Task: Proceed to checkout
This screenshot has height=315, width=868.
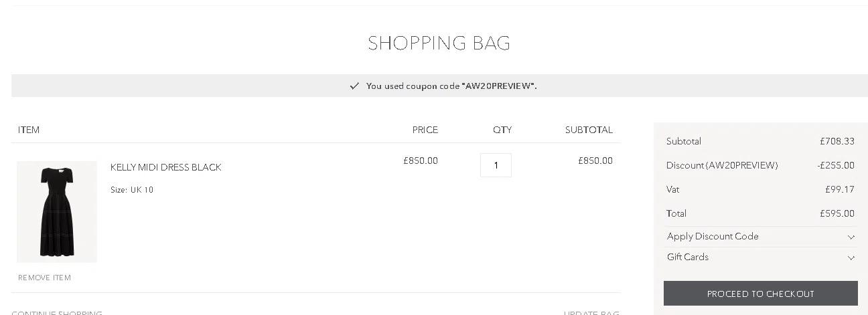Action: [760, 294]
